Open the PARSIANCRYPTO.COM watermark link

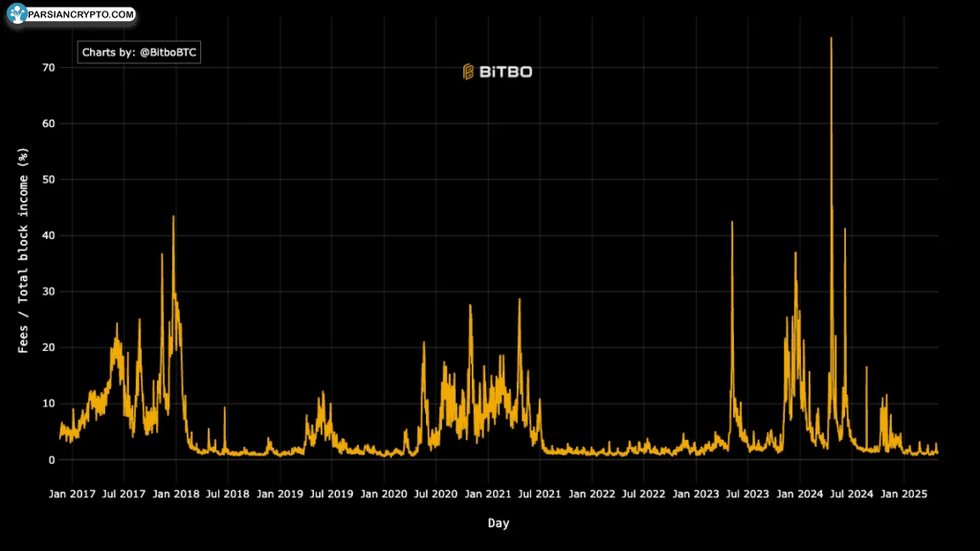[x=80, y=15]
